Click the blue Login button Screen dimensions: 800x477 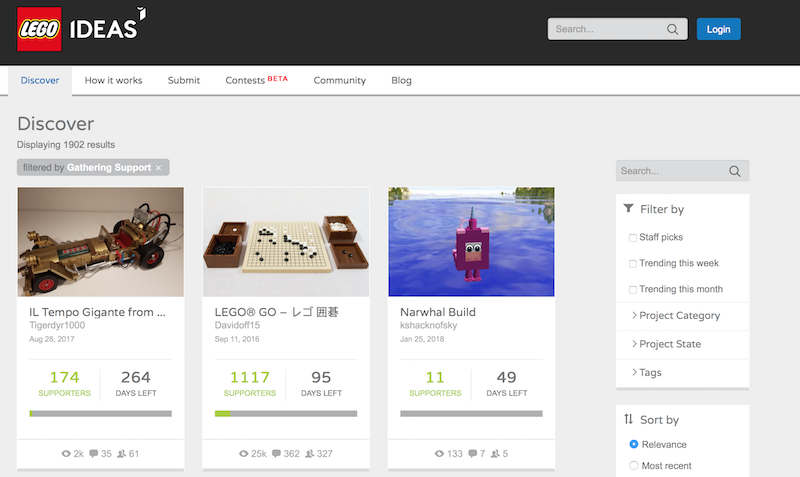(x=718, y=30)
